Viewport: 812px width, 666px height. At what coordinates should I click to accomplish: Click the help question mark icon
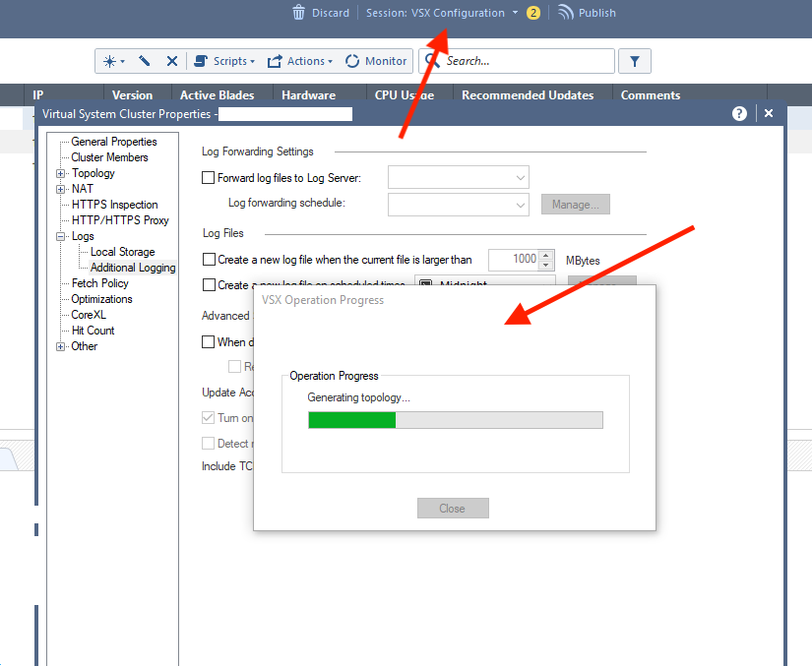point(739,113)
